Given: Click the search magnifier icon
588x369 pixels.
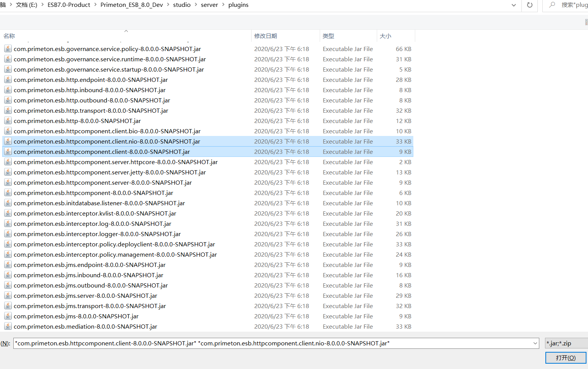Looking at the screenshot, I should pos(552,5).
